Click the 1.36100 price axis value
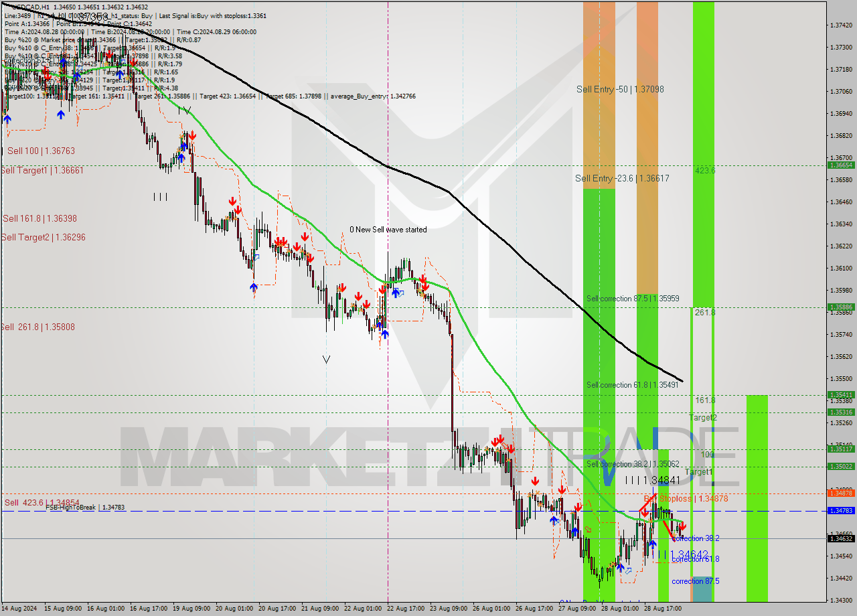The image size is (857, 616). coord(840,268)
